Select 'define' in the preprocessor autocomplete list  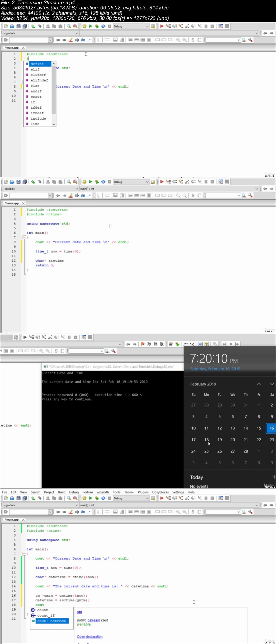point(38,64)
